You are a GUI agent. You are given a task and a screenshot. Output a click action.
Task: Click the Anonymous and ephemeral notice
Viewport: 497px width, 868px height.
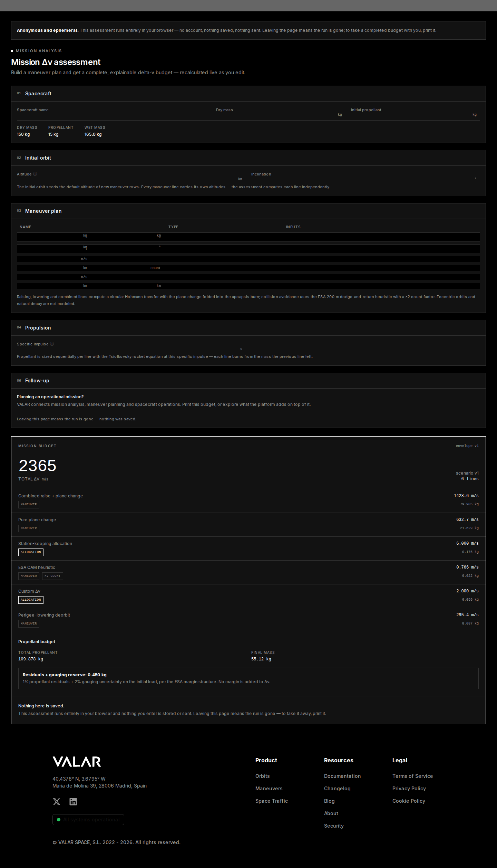click(x=248, y=30)
